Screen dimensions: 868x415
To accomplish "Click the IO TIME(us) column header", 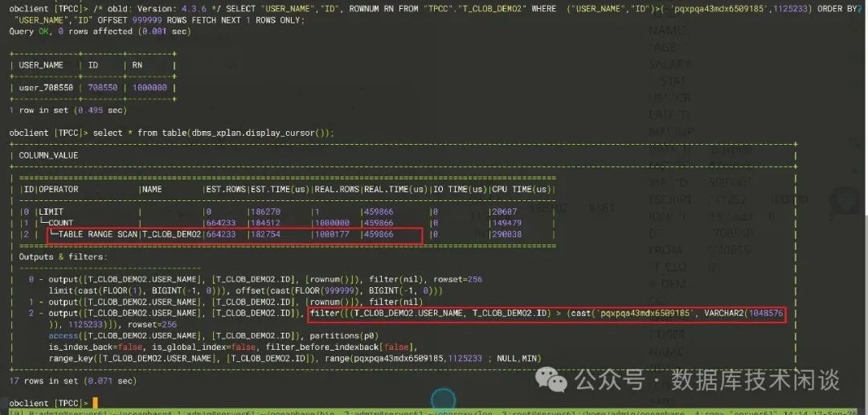I will (459, 190).
